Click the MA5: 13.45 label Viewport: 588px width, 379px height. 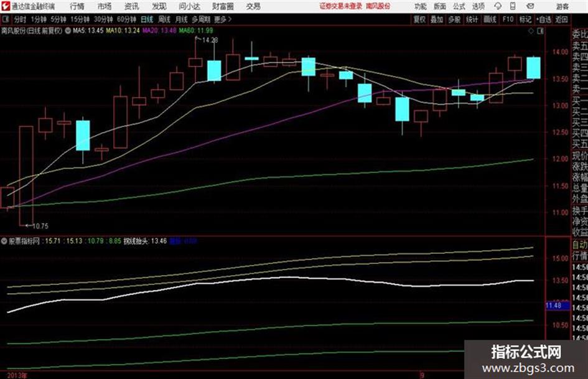coord(88,30)
